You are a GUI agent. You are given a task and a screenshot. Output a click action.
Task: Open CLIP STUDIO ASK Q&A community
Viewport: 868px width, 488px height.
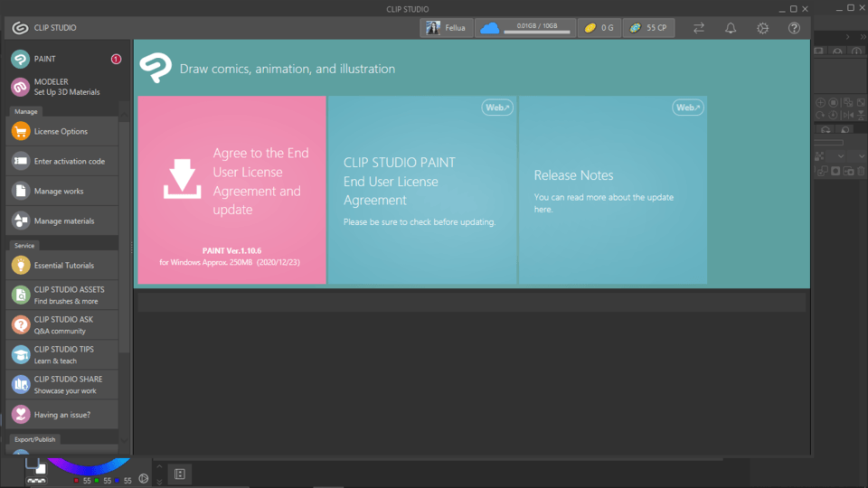[61, 324]
